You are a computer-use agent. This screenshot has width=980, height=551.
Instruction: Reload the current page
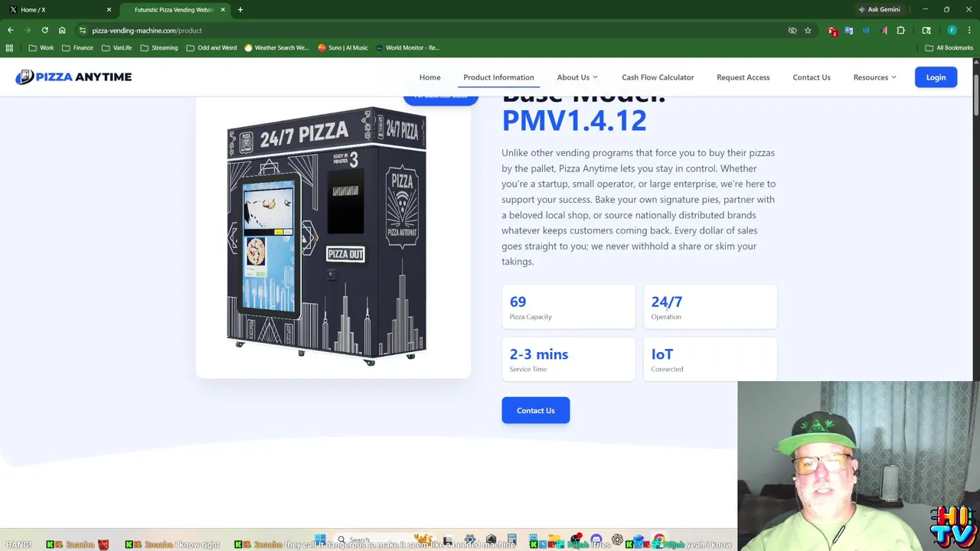[x=44, y=31]
